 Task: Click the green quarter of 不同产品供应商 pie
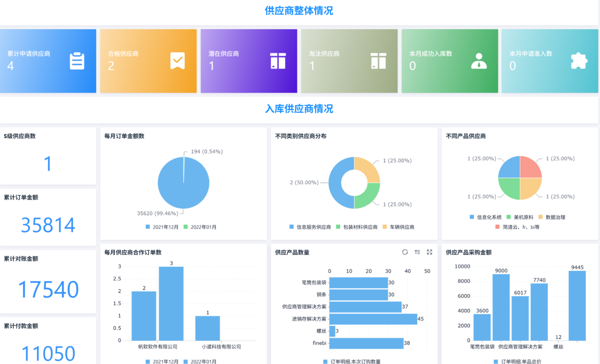tap(510, 188)
